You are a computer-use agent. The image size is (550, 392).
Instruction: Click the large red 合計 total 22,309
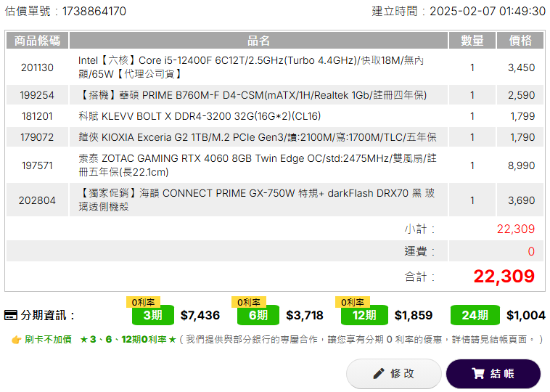(x=504, y=276)
